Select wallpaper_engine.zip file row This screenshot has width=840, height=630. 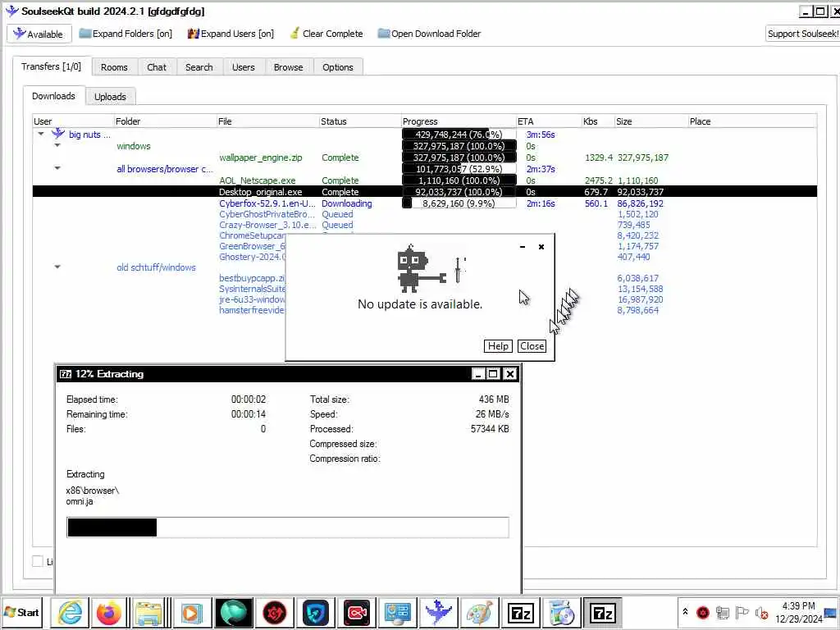(x=424, y=157)
